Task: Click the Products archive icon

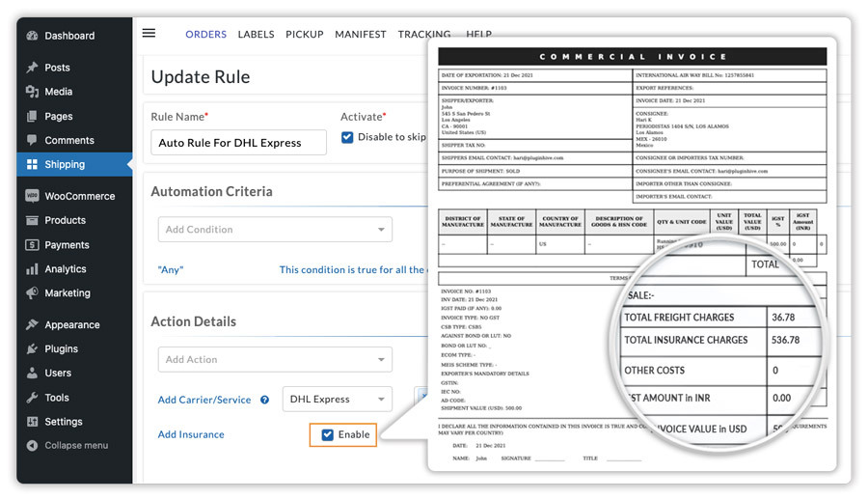Action: (32, 220)
